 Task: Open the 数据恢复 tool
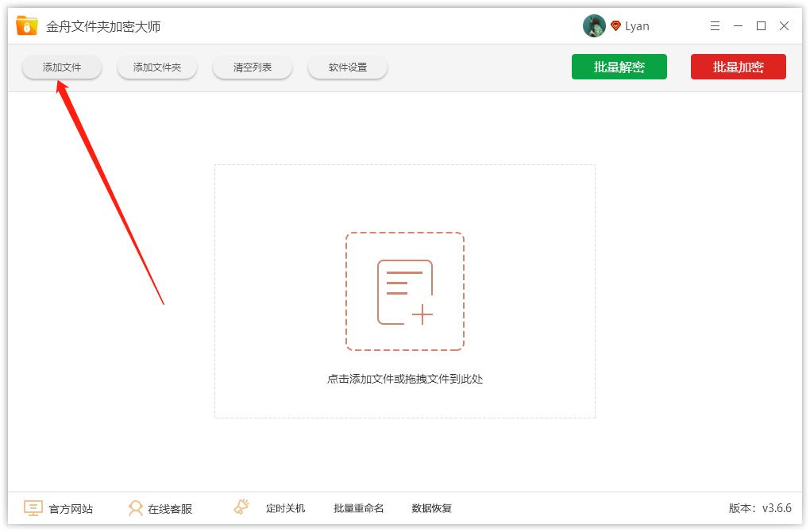[x=431, y=508]
